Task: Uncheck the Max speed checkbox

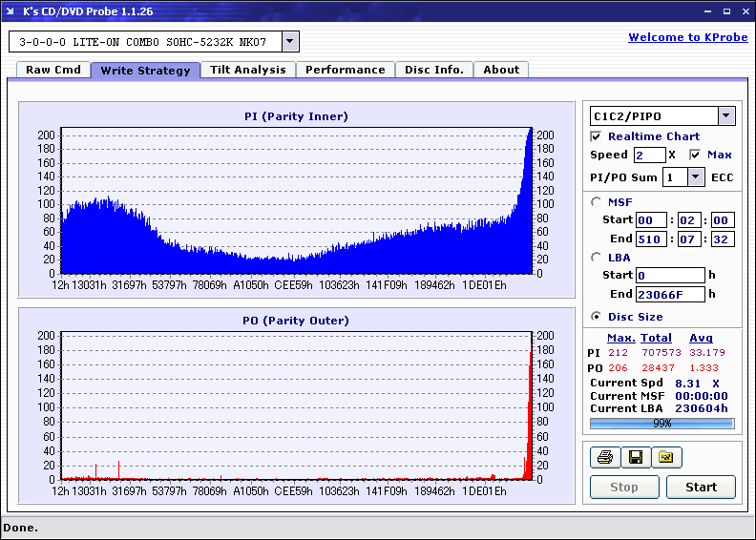Action: pyautogui.click(x=695, y=155)
